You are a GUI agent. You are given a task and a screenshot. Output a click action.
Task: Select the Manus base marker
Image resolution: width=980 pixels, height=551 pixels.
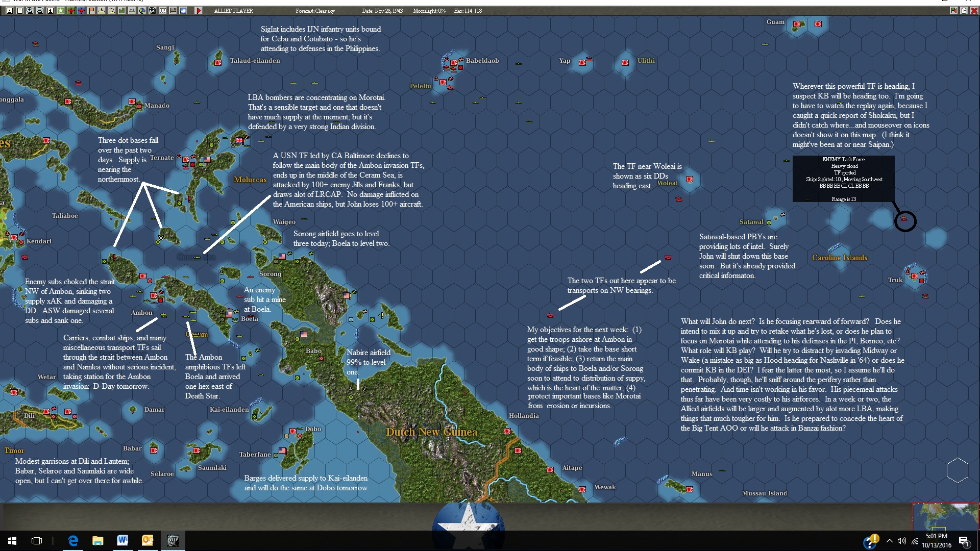pyautogui.click(x=690, y=489)
